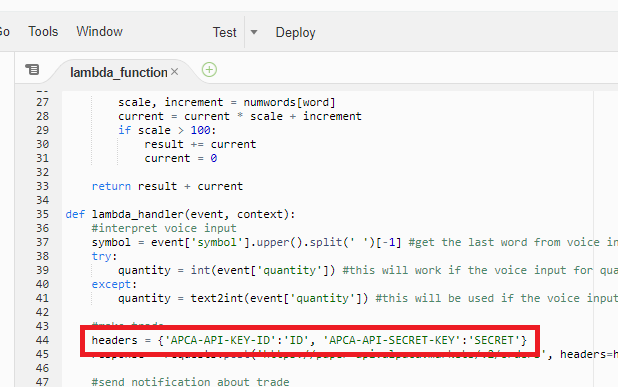
Task: Open the tab list icon
Action: pyautogui.click(x=32, y=70)
